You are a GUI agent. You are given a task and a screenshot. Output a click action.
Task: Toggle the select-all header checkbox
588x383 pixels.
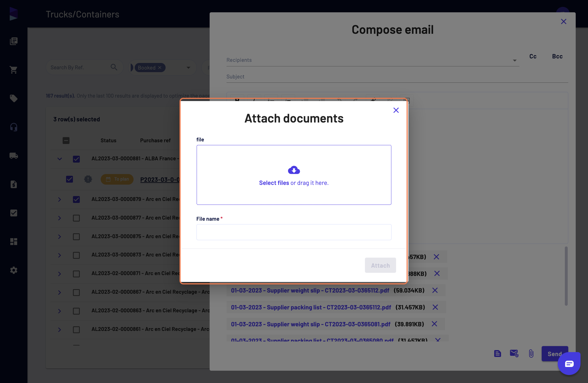[x=66, y=141]
